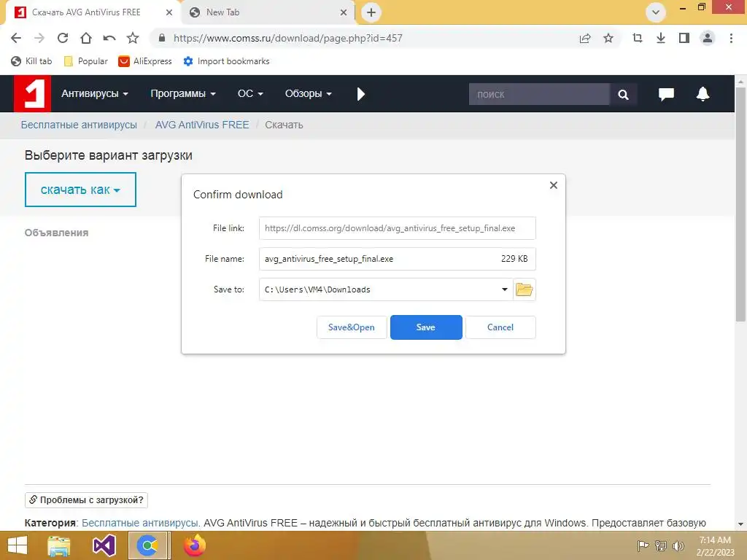This screenshot has height=560, width=747.
Task: Click the Save&Open button
Action: (352, 327)
